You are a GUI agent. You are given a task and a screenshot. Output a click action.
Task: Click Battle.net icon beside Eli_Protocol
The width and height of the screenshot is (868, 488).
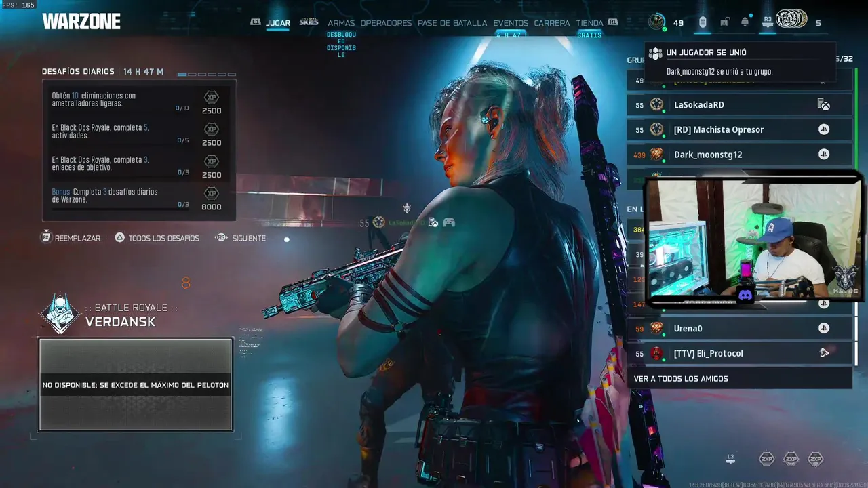824,353
